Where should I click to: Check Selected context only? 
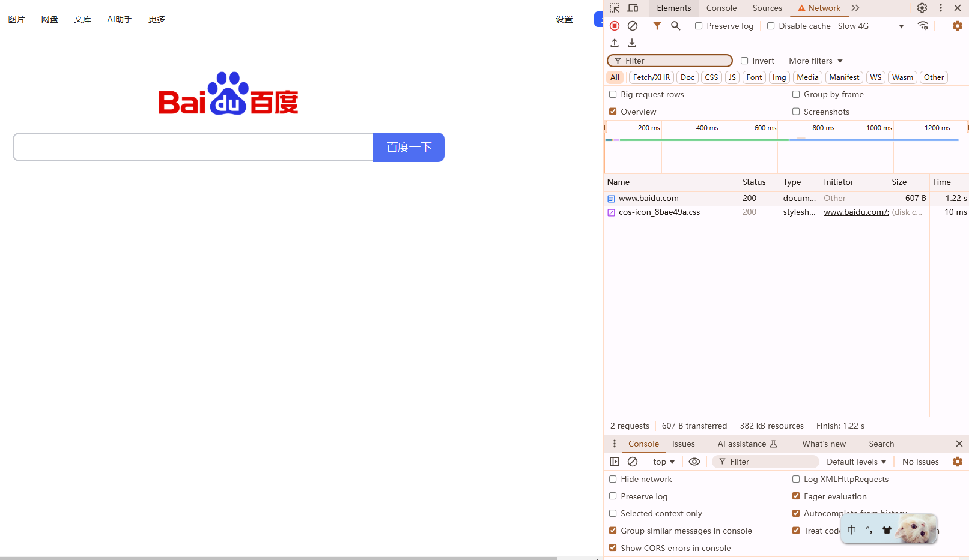click(x=613, y=513)
